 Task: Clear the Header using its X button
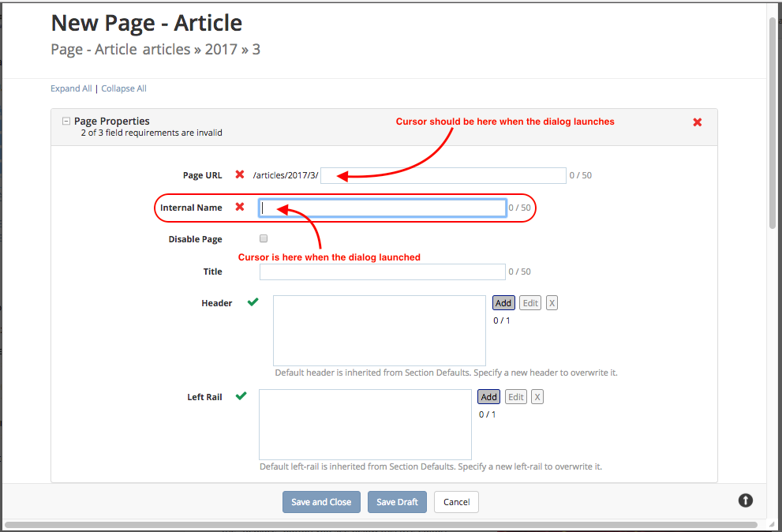(552, 302)
